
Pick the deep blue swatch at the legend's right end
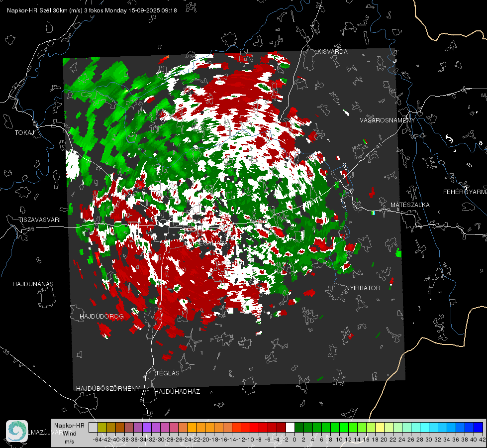pyautogui.click(x=479, y=427)
